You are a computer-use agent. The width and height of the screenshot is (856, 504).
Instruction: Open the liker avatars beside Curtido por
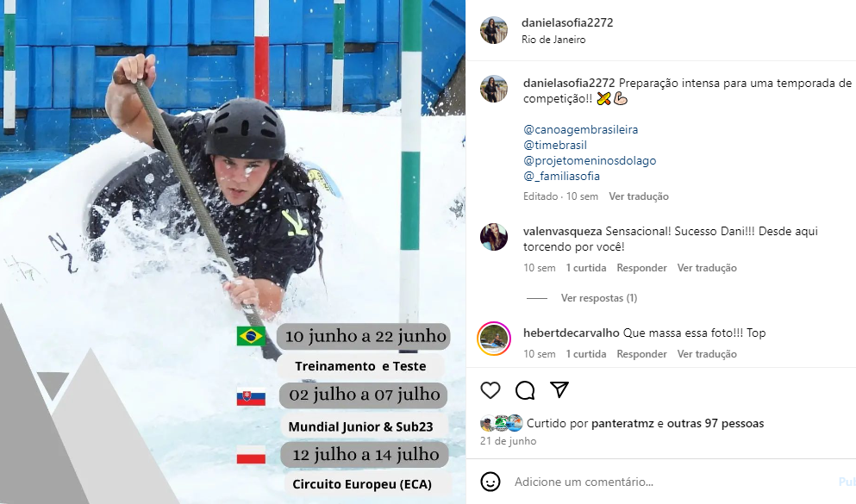point(502,423)
